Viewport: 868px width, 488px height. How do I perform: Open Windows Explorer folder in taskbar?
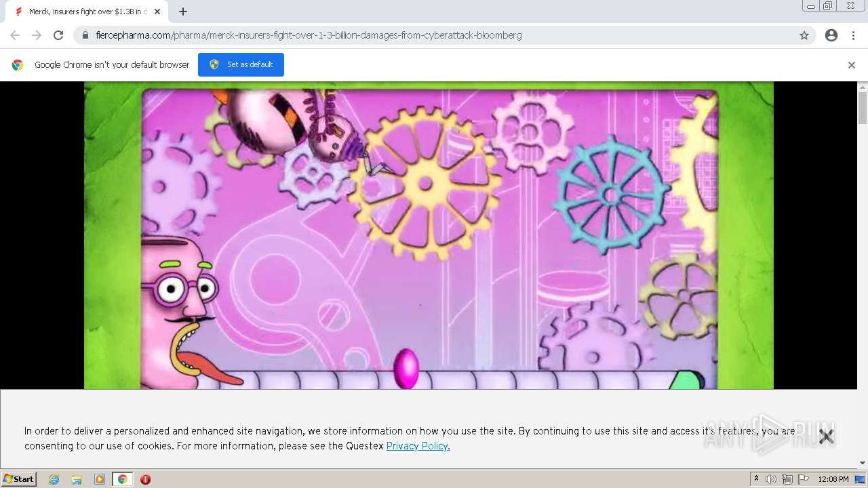pos(77,479)
